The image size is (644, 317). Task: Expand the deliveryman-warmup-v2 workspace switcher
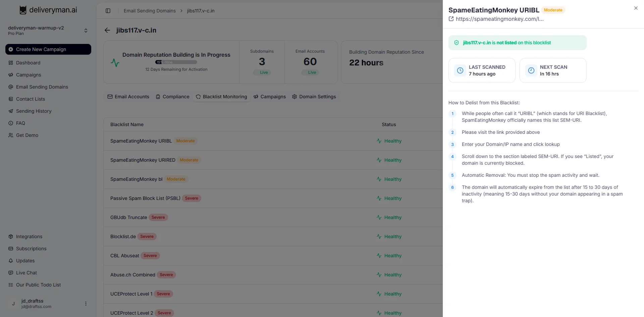(x=86, y=31)
